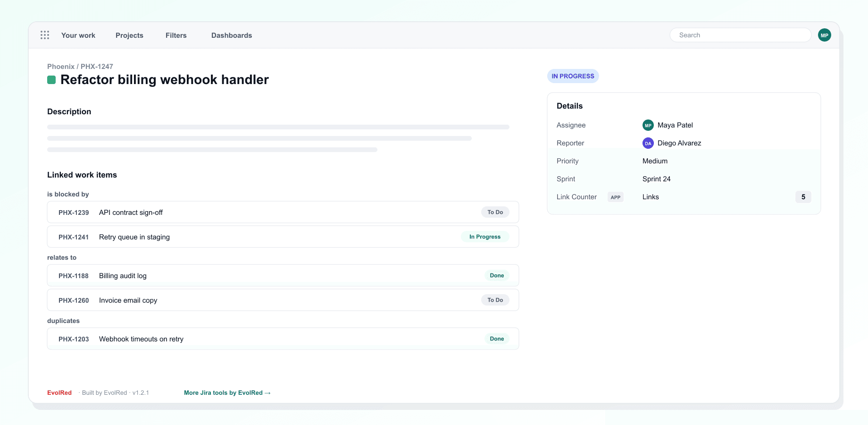Screen dimensions: 868x425
Task: Click the APP badge next to Link Counter
Action: click(616, 197)
